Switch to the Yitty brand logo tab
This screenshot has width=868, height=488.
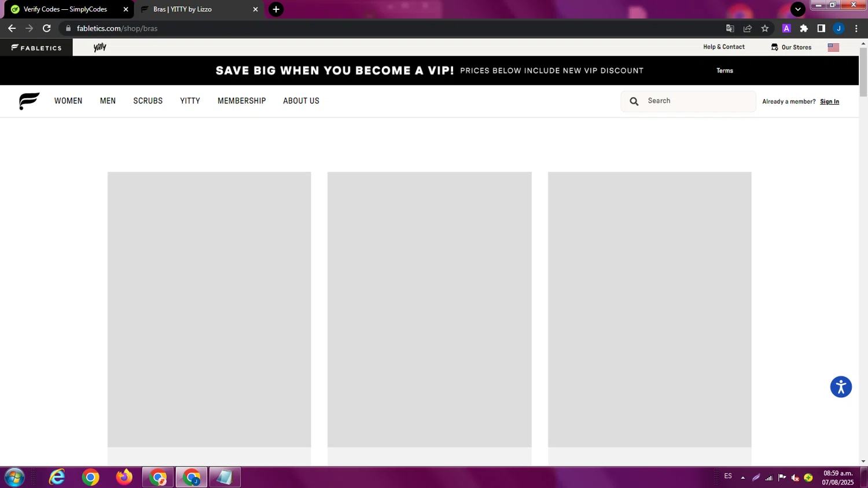(100, 47)
